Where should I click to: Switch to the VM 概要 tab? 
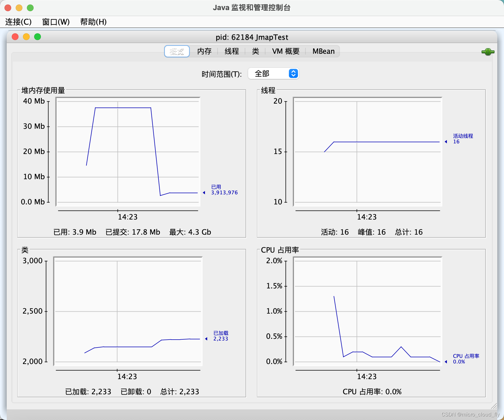(286, 51)
